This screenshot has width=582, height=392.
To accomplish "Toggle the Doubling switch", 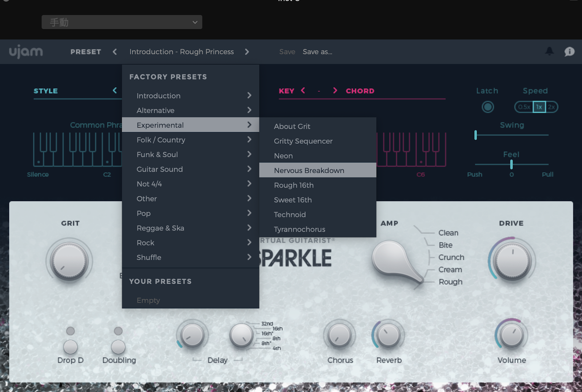I will point(118,347).
